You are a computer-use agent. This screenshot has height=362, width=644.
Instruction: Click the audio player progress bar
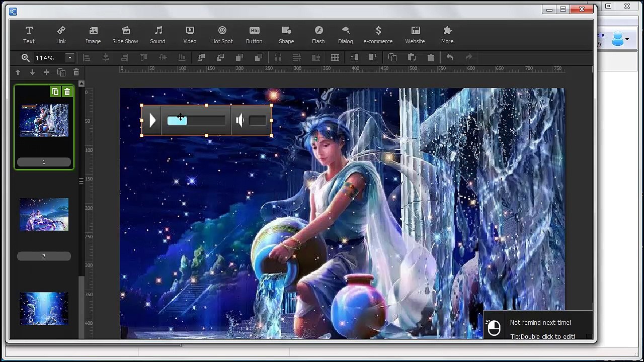[x=197, y=121]
